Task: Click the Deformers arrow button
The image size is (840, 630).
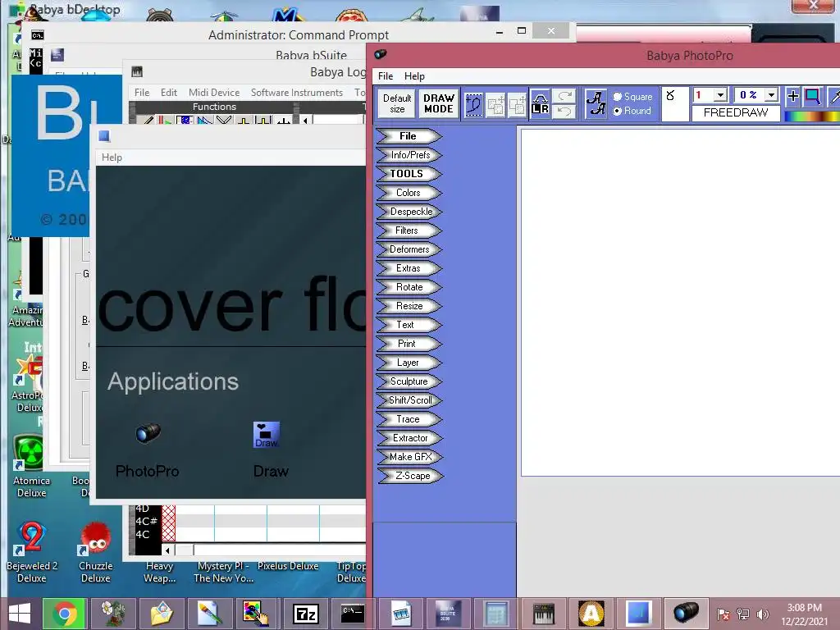Action: pyautogui.click(x=409, y=249)
